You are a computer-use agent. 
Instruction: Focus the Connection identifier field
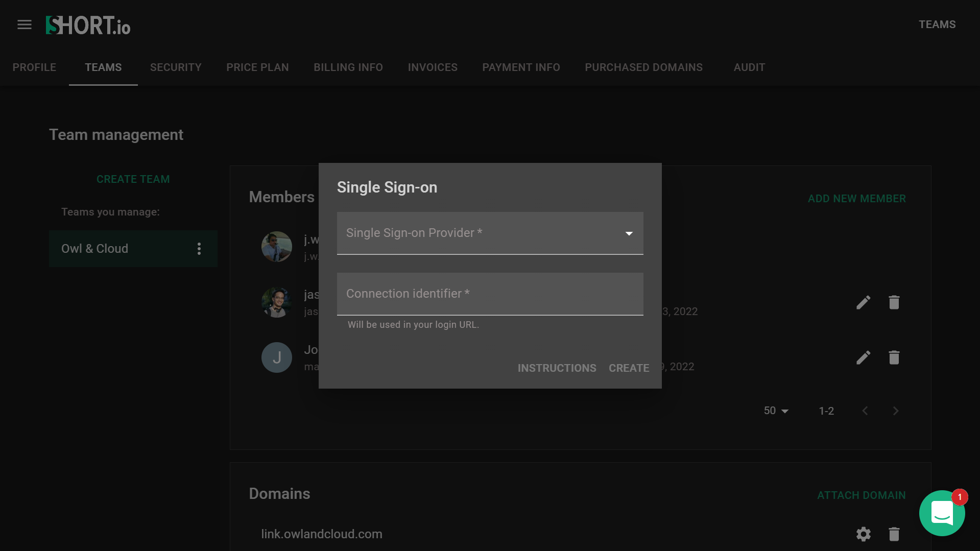(x=490, y=294)
